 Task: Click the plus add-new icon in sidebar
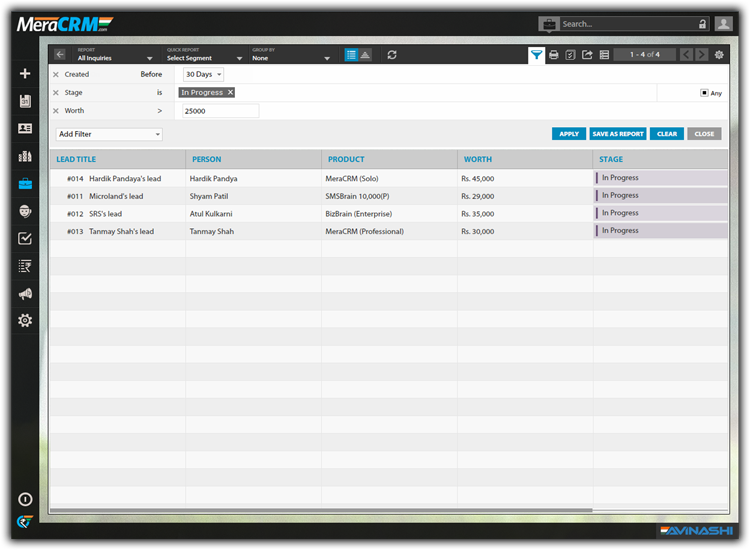coord(25,73)
